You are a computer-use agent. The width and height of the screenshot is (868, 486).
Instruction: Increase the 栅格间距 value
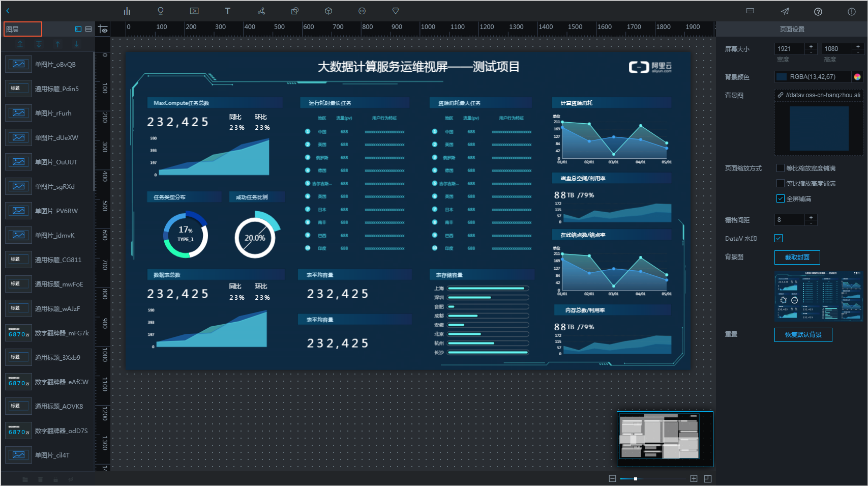click(811, 217)
